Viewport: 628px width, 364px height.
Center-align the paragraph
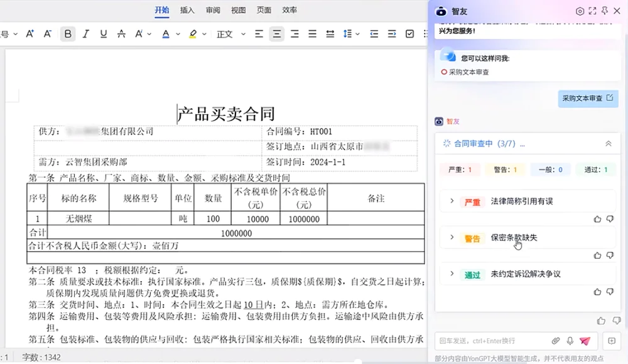click(276, 34)
